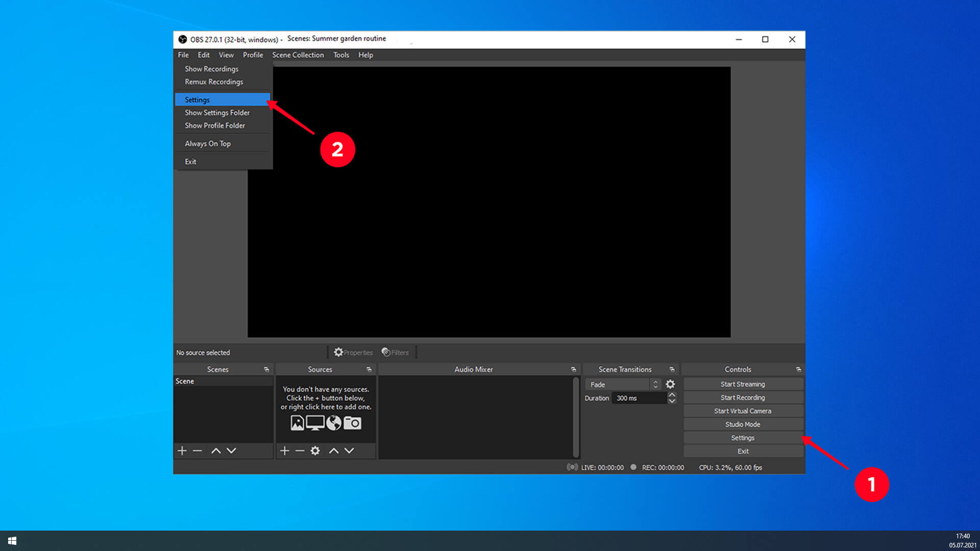Open Windows Start menu

(12, 541)
